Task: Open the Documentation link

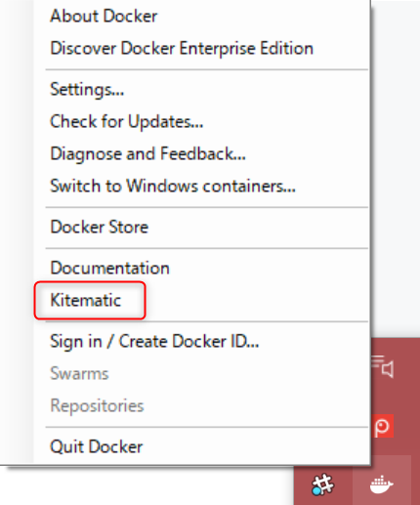Action: 109,268
